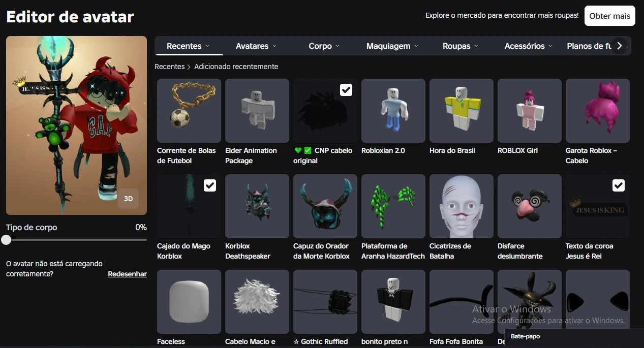Image resolution: width=644 pixels, height=348 pixels.
Task: Open the Corpo dropdown menu
Action: 324,46
